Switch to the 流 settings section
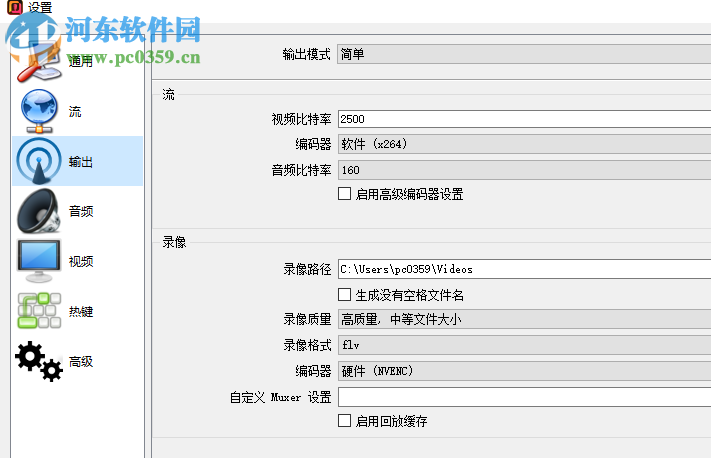711x458 pixels. click(78, 111)
